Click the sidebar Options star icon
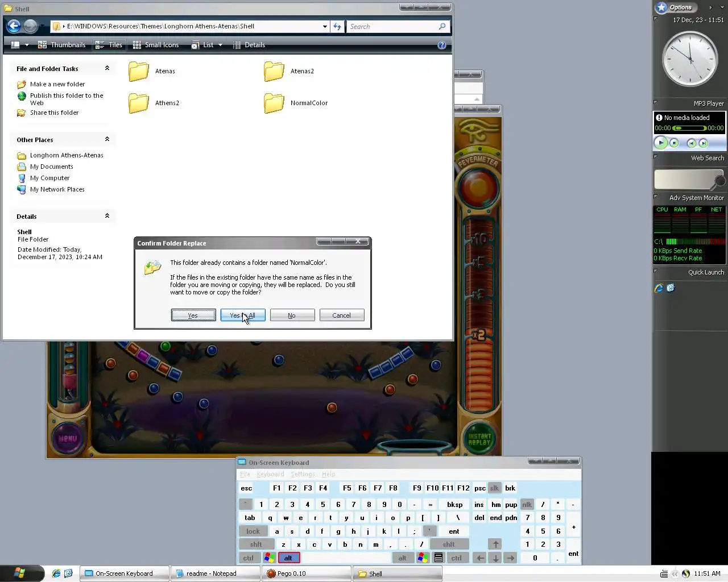The height and width of the screenshot is (582, 728). coord(661,7)
